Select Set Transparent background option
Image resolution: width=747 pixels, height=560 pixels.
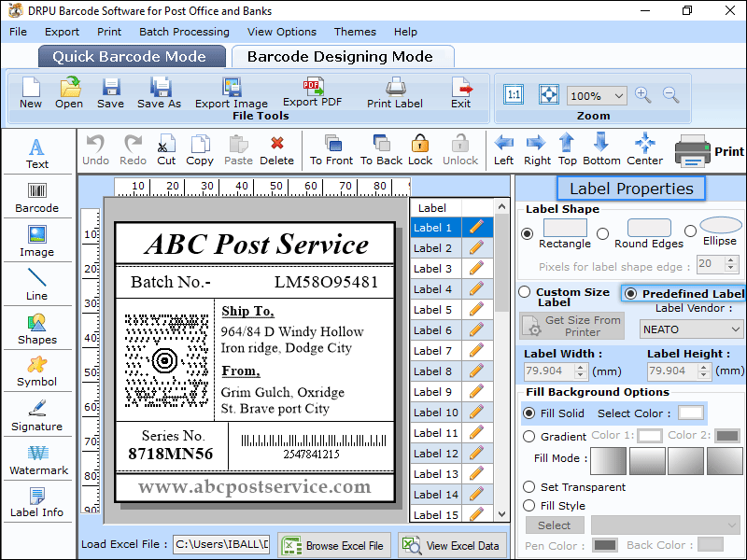(529, 487)
